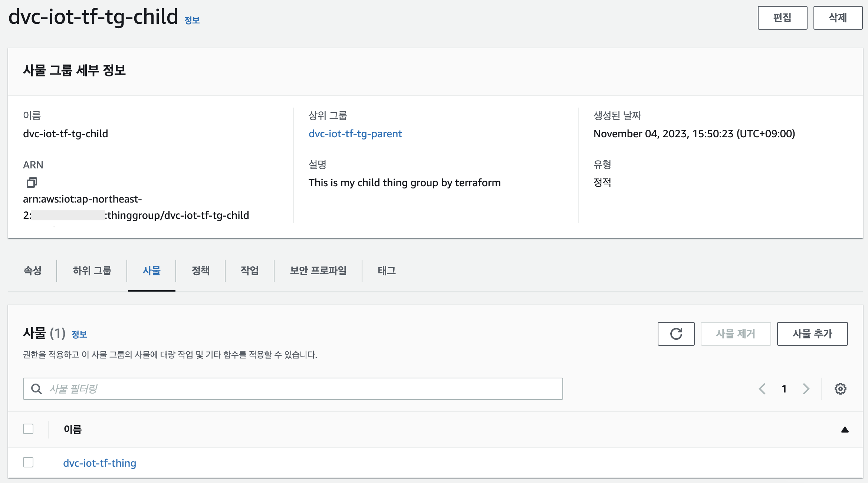Image resolution: width=868 pixels, height=483 pixels.
Task: Open the dvc-iot-tf-thing link
Action: click(99, 463)
